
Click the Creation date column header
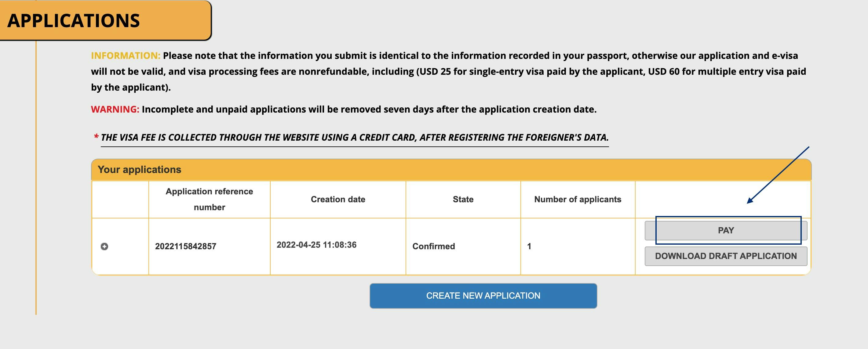[x=338, y=199]
